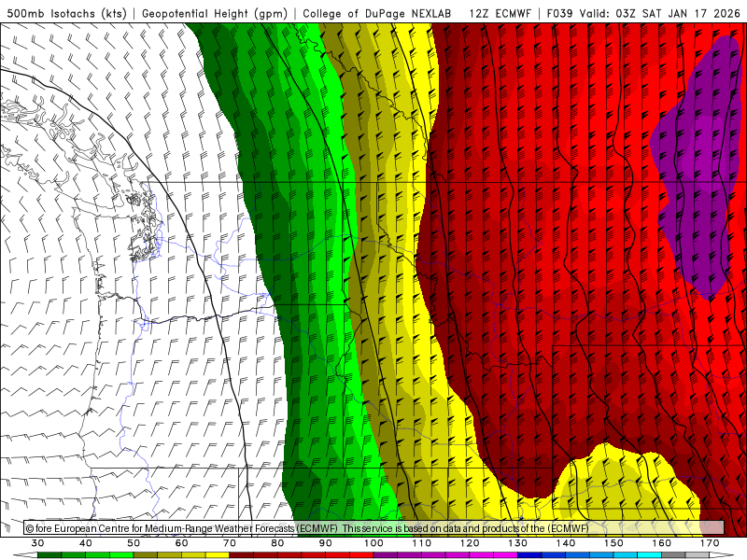Click the 50 label on the color scale

tap(134, 543)
